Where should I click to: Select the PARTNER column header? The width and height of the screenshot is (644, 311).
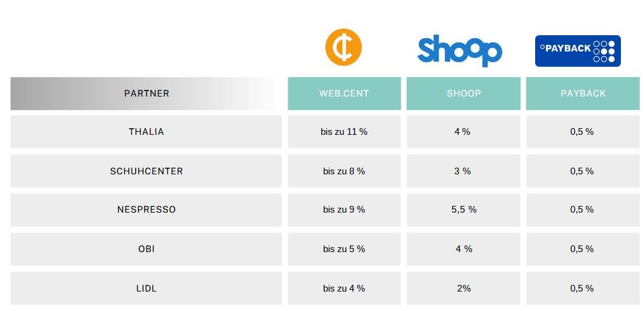tap(147, 94)
